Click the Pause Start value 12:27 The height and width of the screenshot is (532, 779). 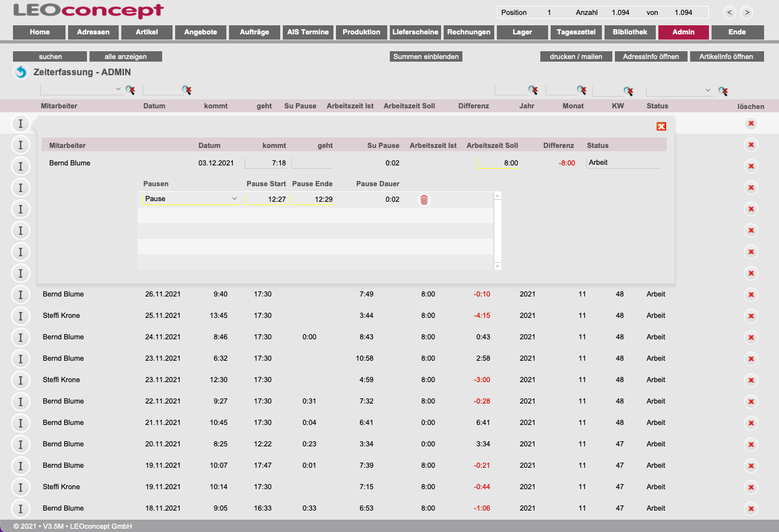277,199
